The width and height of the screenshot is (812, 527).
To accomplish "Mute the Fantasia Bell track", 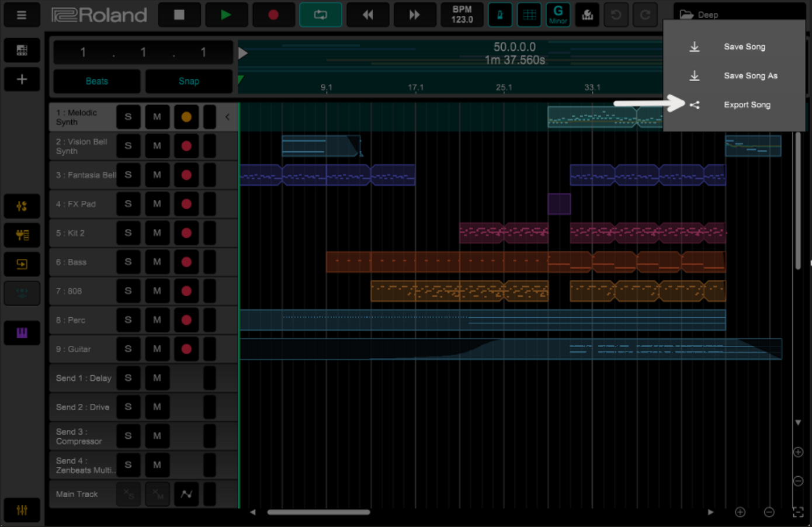I will click(157, 175).
